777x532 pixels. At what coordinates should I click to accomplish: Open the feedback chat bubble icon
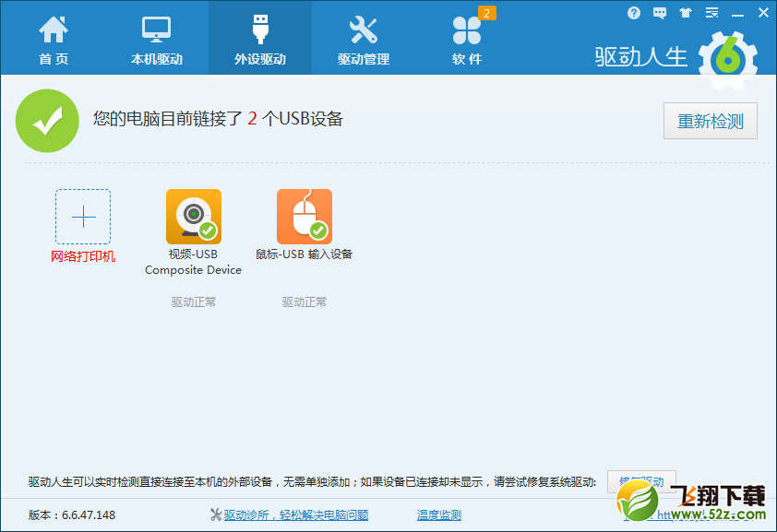pyautogui.click(x=660, y=13)
